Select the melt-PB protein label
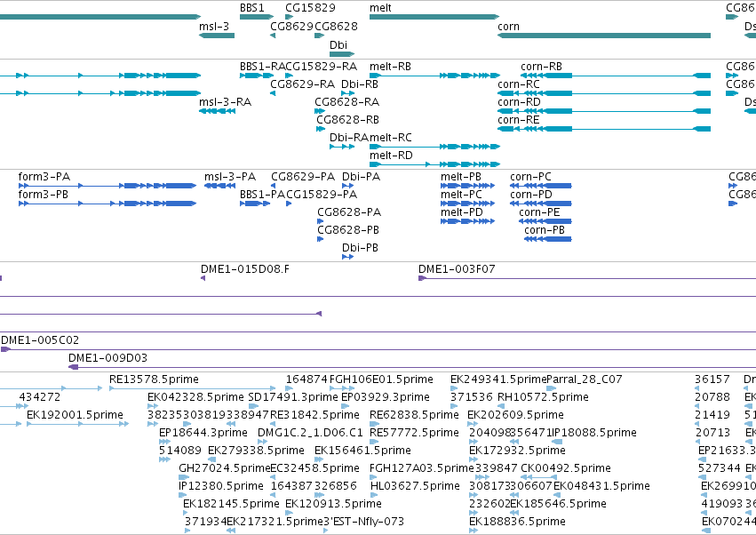 pyautogui.click(x=461, y=177)
